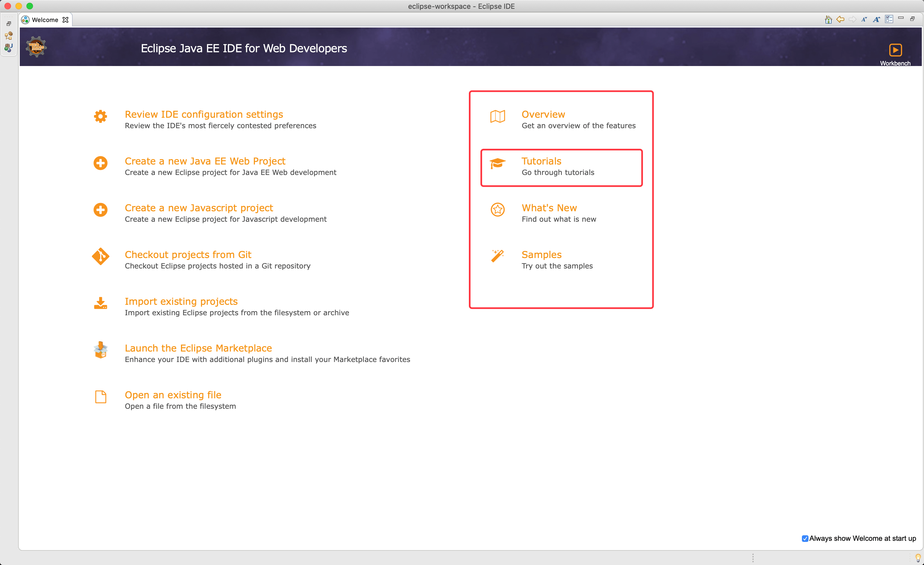Click 'Checkout Eclipse projects hosted in a Git repository'
The image size is (924, 565).
[x=218, y=266]
